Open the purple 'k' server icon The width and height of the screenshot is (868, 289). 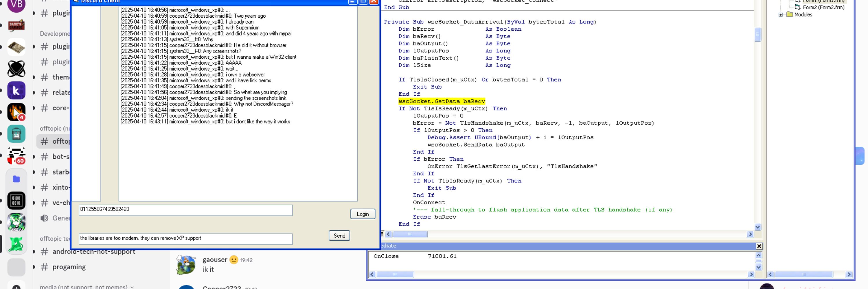coord(16,90)
